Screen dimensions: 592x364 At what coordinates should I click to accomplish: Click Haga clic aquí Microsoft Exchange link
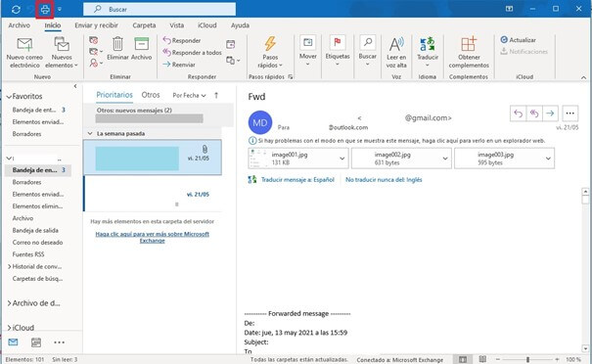[x=152, y=237]
